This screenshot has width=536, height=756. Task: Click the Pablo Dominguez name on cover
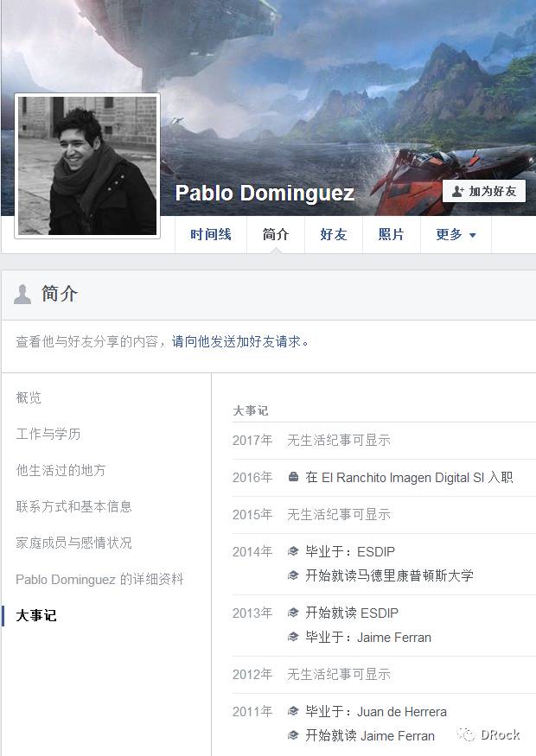point(265,193)
